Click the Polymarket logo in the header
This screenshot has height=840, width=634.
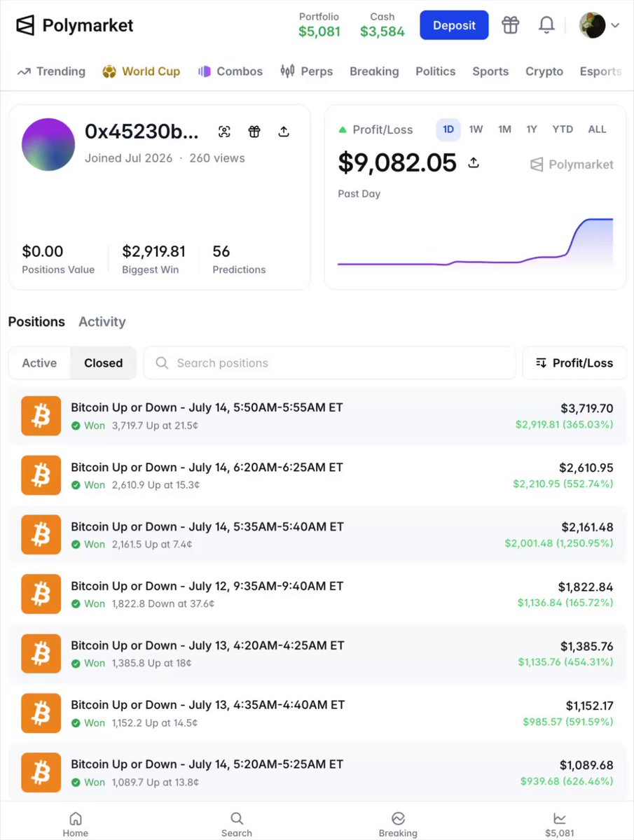click(75, 26)
